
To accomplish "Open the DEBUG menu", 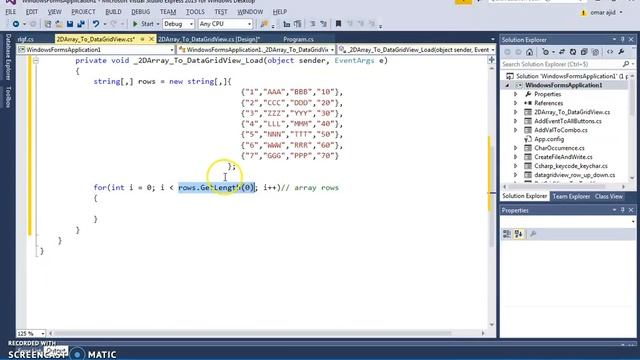I will pos(140,12).
